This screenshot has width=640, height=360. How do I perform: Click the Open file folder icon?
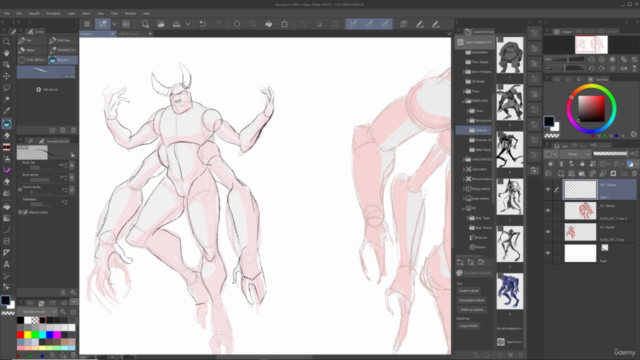point(161,24)
